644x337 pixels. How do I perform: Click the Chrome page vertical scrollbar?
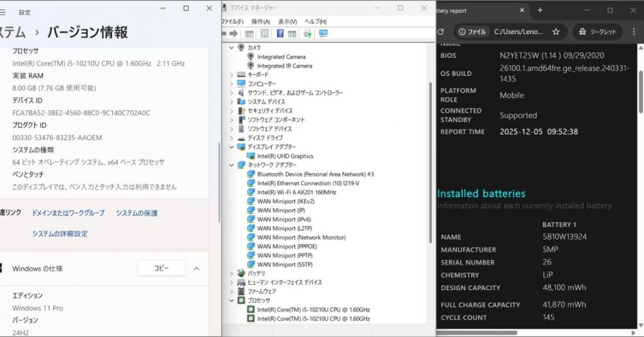(x=640, y=92)
